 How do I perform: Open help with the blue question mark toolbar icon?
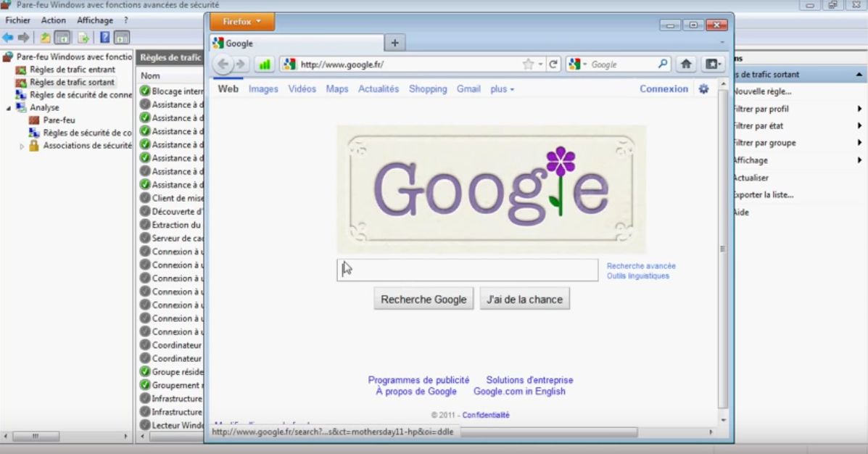[x=104, y=38]
